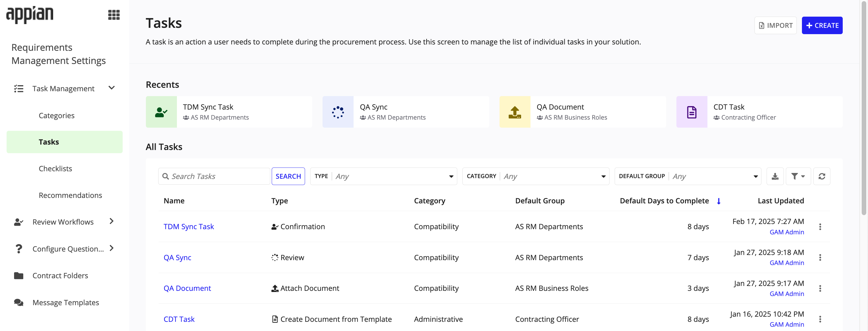The image size is (868, 331).
Task: Click 'AS RM Business Roles' table cell
Action: [x=551, y=288]
